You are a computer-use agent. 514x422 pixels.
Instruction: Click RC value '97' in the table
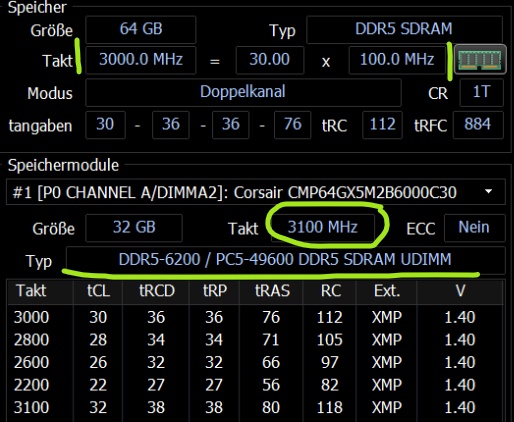click(330, 362)
